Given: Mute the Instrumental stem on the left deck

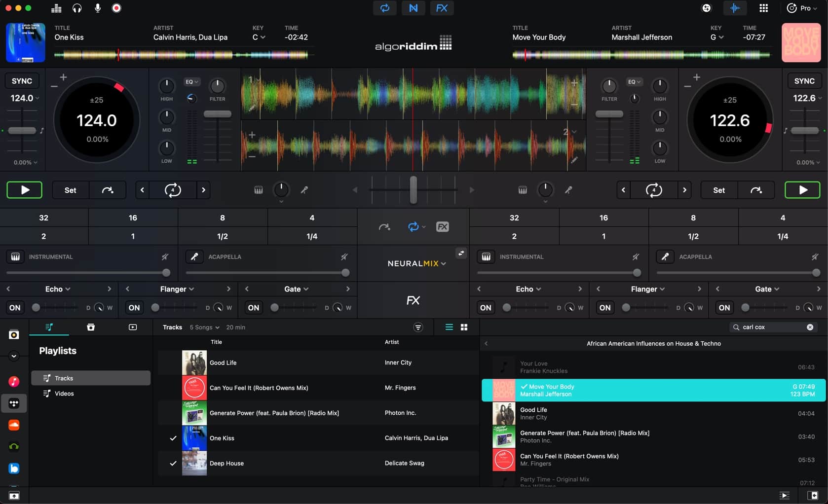Looking at the screenshot, I should [x=165, y=256].
